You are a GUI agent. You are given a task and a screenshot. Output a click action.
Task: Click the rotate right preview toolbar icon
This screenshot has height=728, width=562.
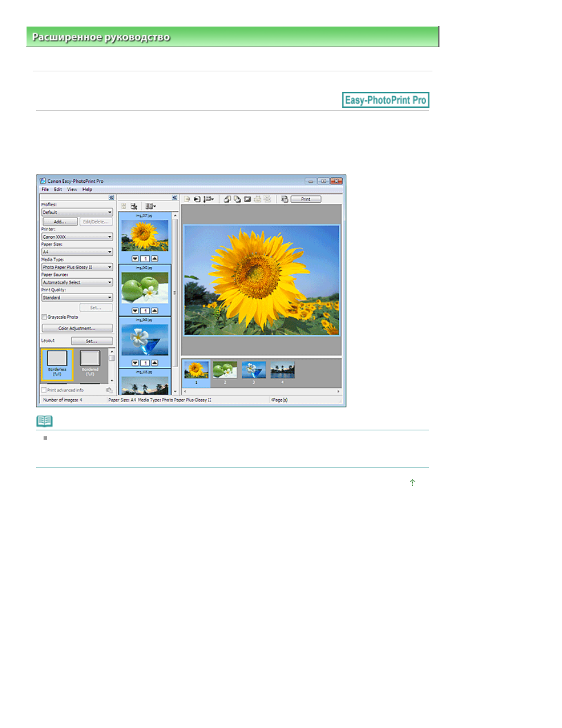pos(237,199)
